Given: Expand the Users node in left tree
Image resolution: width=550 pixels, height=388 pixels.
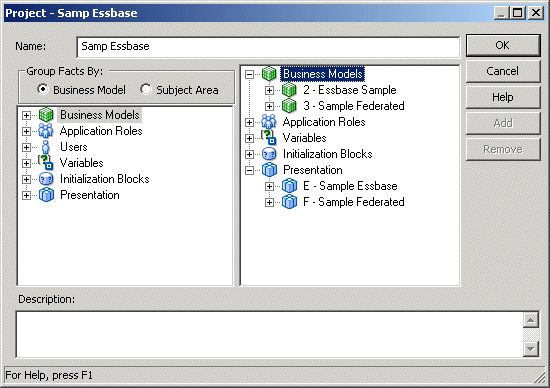Looking at the screenshot, I should tap(26, 147).
